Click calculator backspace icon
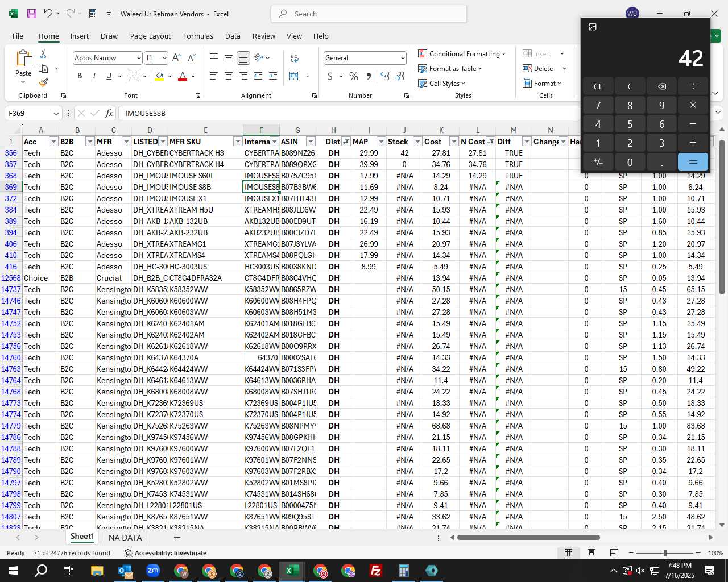 point(661,86)
